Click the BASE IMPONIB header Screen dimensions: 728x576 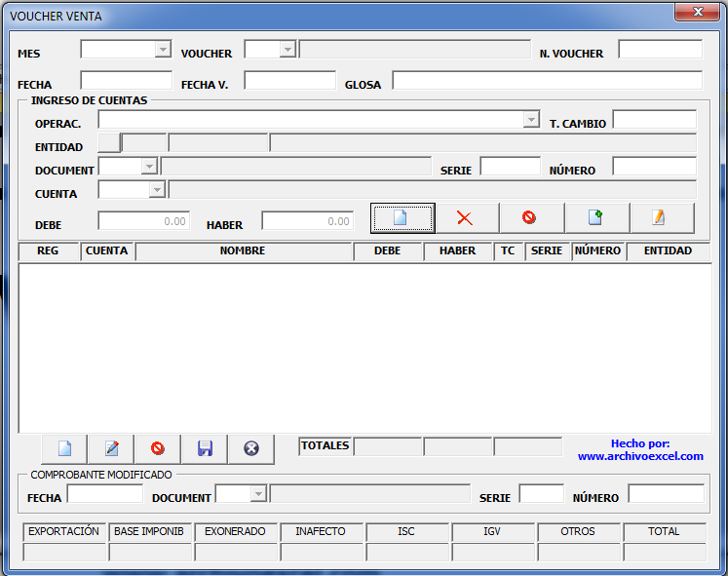[x=149, y=532]
